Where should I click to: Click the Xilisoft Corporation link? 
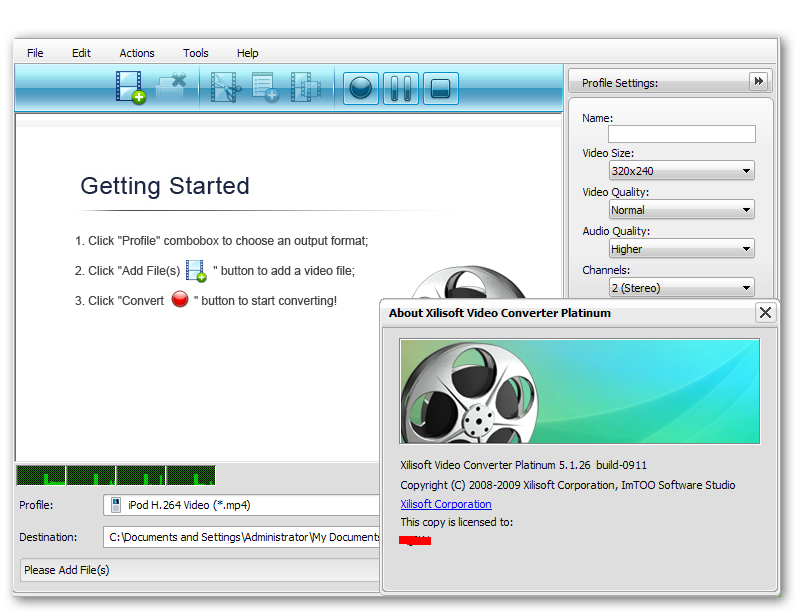point(446,504)
